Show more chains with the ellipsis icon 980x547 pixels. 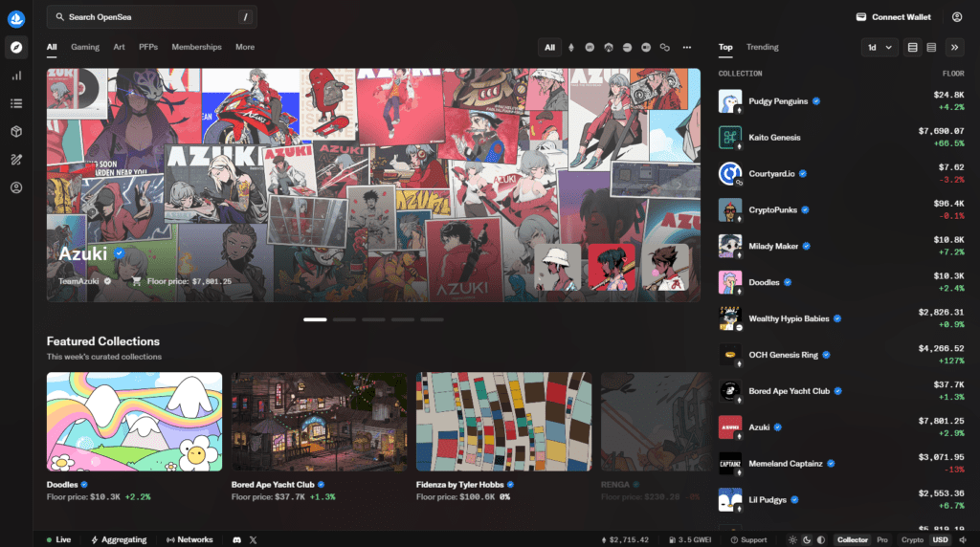(x=687, y=48)
